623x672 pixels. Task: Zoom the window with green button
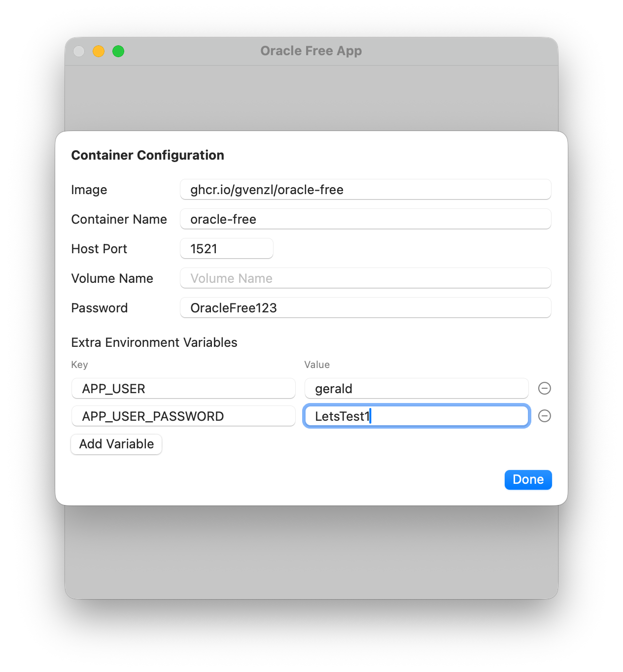coord(118,51)
